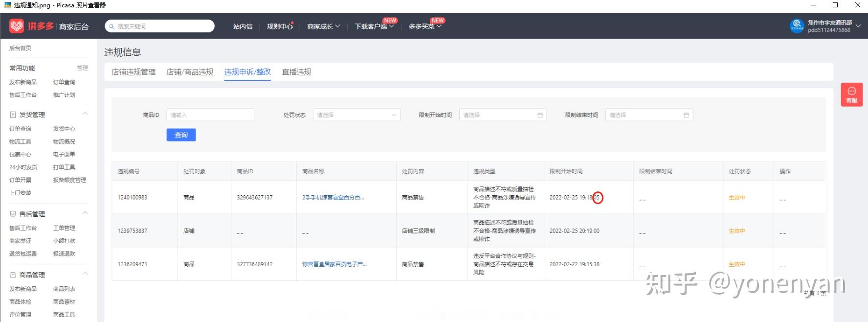Click 极速退款 in the sidebar
The height and width of the screenshot is (322, 868).
(64, 253)
